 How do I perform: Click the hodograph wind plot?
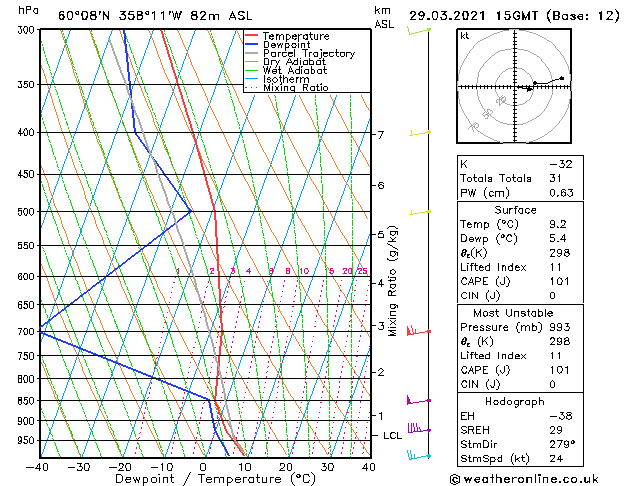[514, 86]
